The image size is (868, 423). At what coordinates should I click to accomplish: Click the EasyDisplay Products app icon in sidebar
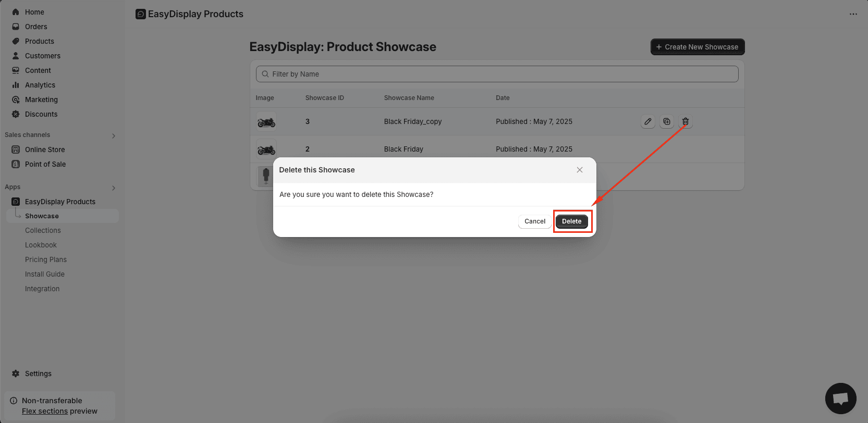(16, 202)
